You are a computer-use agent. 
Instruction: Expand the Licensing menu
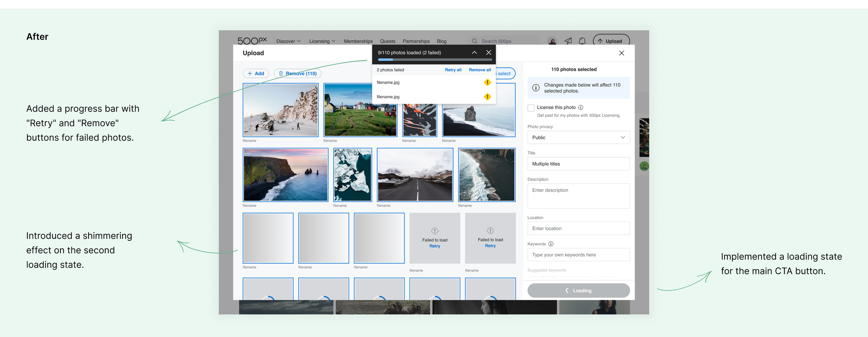[x=322, y=41]
